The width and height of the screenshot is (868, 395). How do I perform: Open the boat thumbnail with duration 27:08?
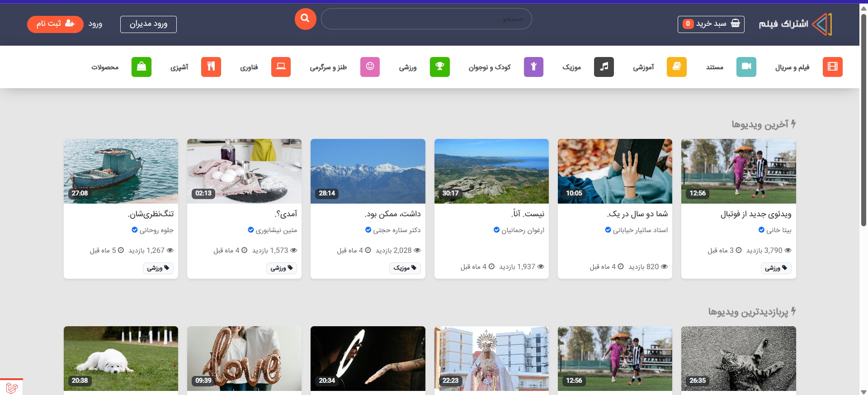[x=121, y=171]
